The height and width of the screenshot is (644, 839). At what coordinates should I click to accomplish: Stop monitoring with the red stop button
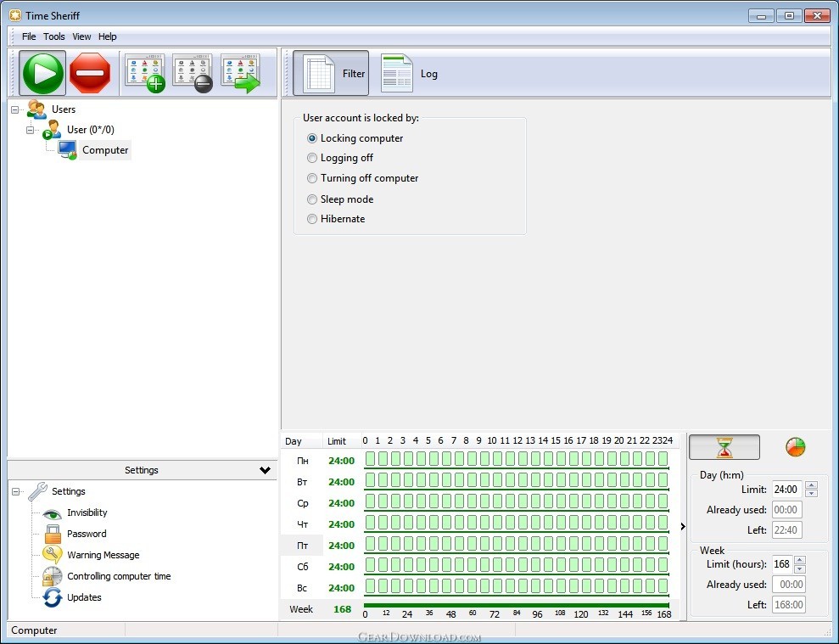tap(90, 73)
